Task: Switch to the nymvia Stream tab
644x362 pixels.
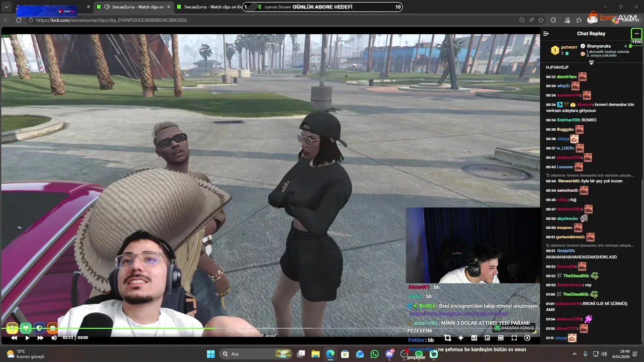Action: (x=277, y=7)
